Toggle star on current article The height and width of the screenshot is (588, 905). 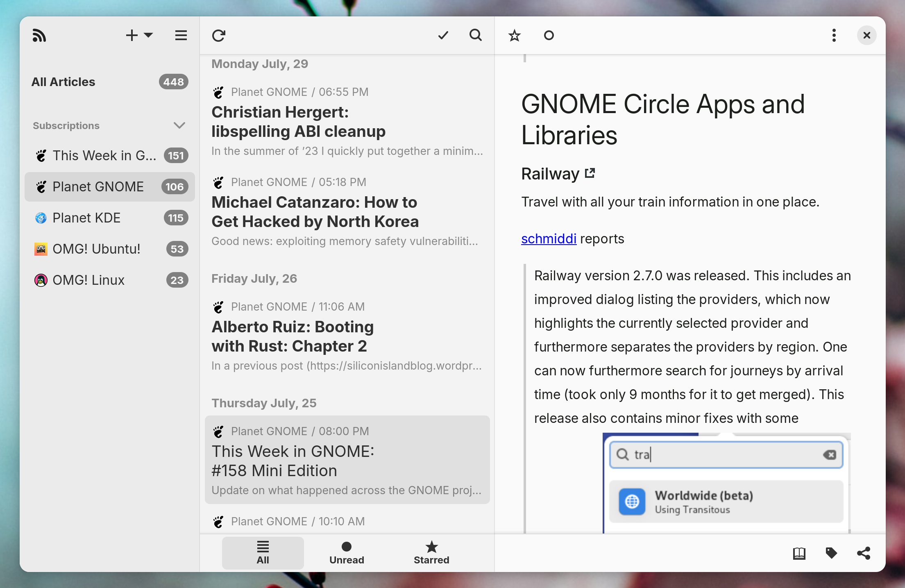[514, 36]
